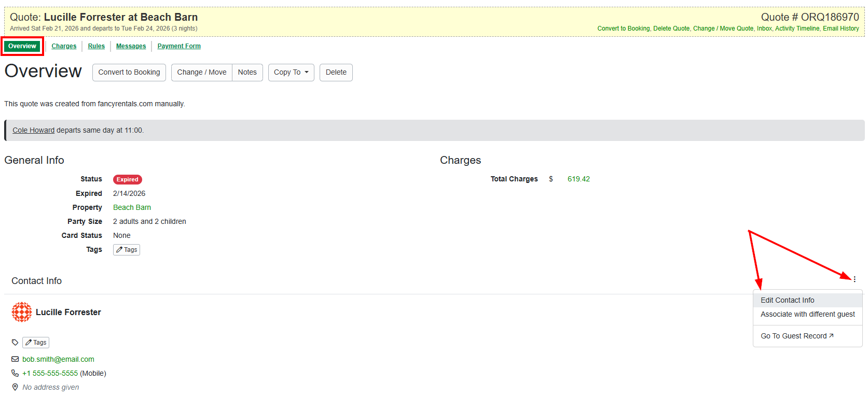
Task: Click the Quote # ORQ186970 text
Action: point(809,17)
